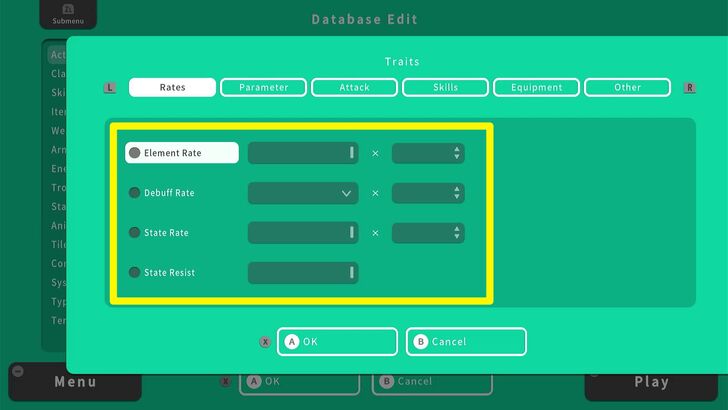Confirm with the Traits dialog OK button

338,342
